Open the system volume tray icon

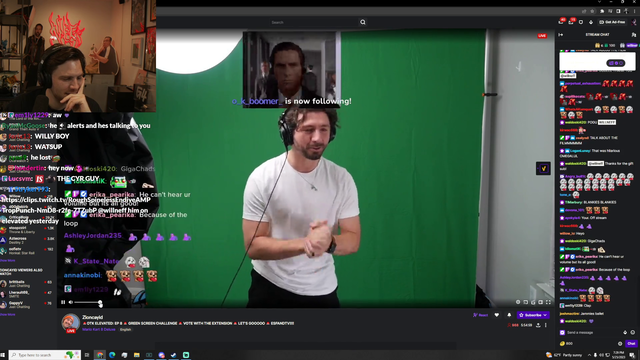tap(601, 355)
